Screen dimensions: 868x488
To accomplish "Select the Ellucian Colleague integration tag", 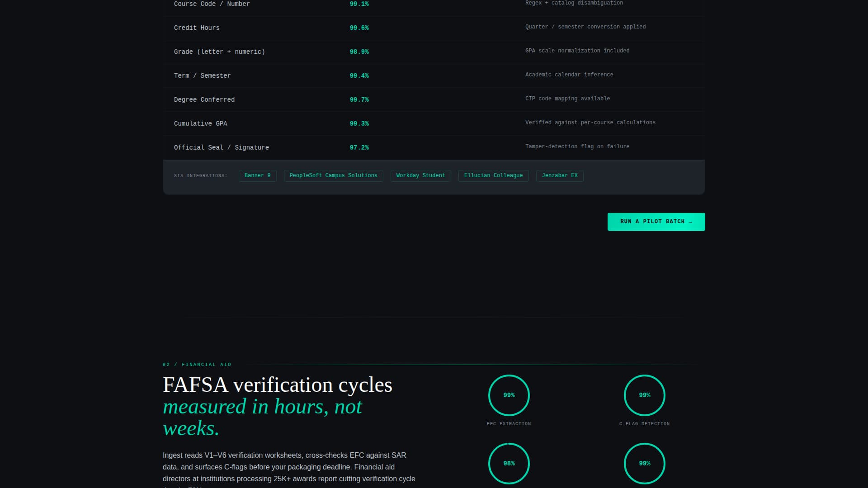I will pyautogui.click(x=493, y=176).
